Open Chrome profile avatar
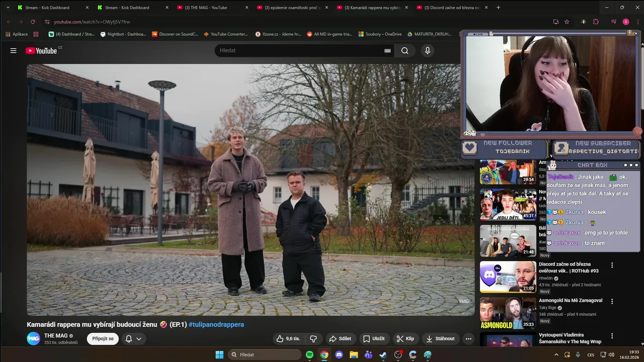 tap(626, 22)
